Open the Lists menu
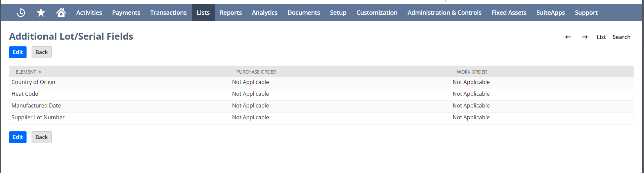644x173 pixels. pos(203,13)
